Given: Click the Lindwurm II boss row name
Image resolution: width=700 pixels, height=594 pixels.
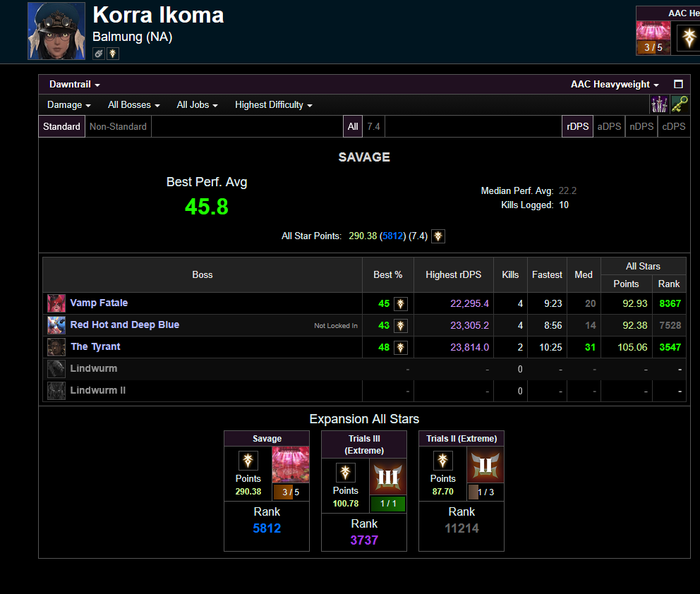Looking at the screenshot, I should pyautogui.click(x=98, y=391).
